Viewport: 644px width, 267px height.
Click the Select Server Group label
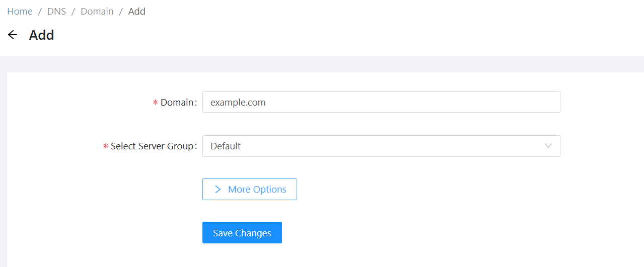(x=152, y=146)
